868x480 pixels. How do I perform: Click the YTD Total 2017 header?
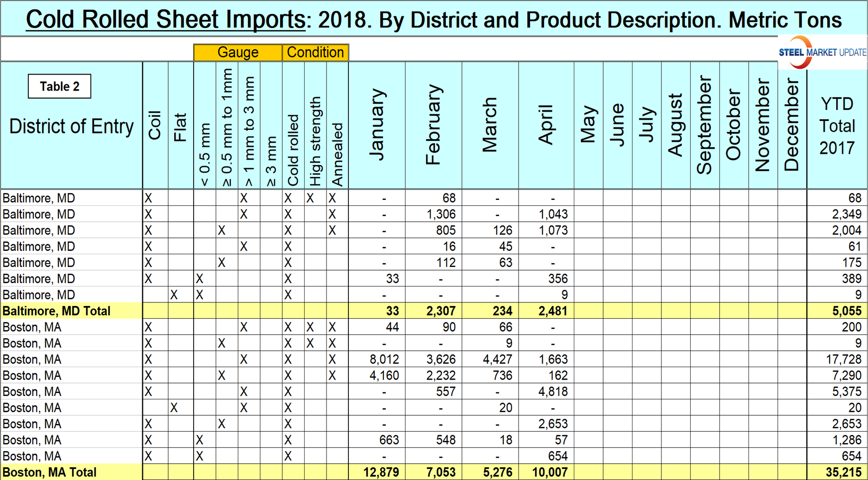837,126
